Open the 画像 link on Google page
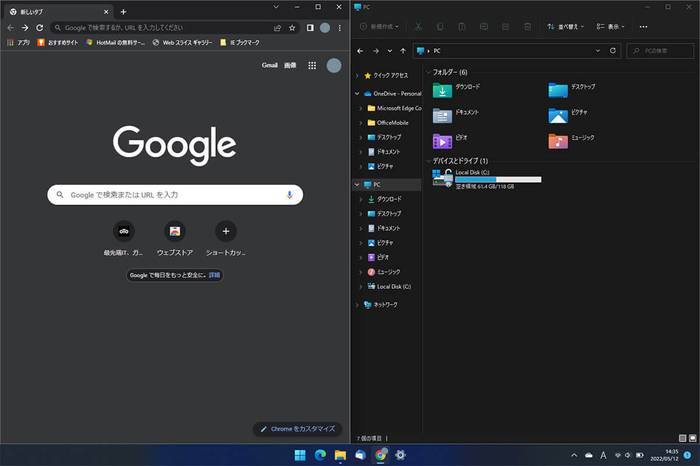Viewport: 700px width, 466px height. coord(290,65)
